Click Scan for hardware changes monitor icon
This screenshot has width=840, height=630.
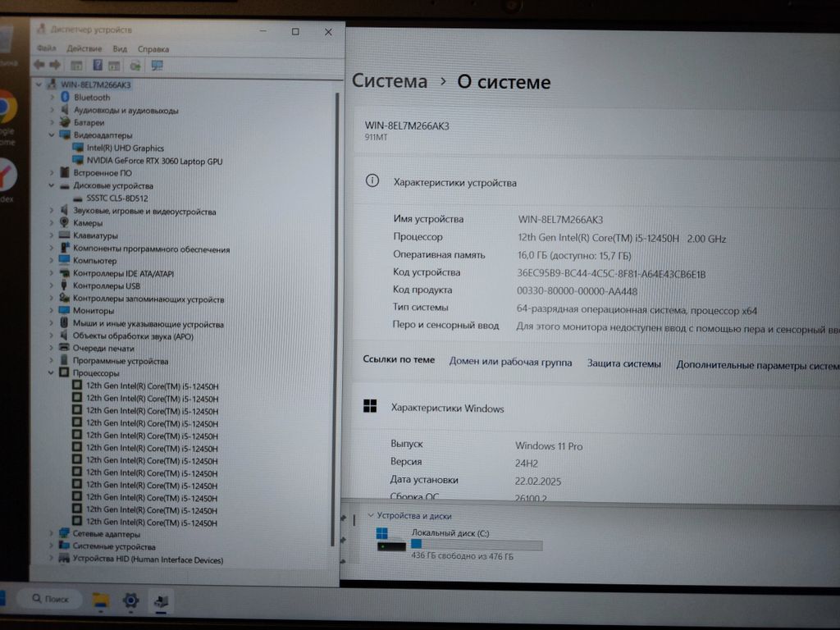click(x=157, y=66)
